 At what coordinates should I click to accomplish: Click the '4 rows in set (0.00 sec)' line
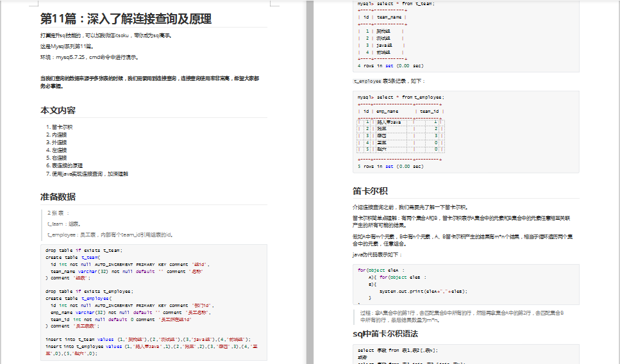(x=390, y=65)
